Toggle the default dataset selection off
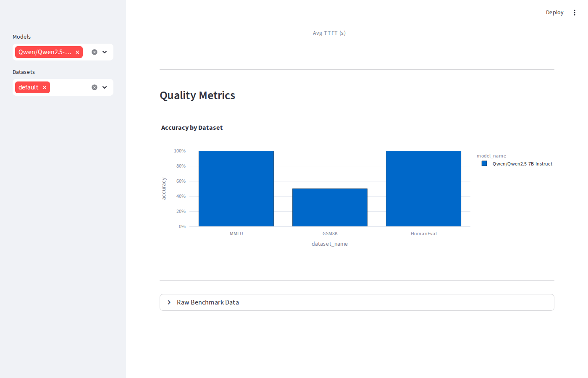This screenshot has width=588, height=378. click(x=44, y=87)
